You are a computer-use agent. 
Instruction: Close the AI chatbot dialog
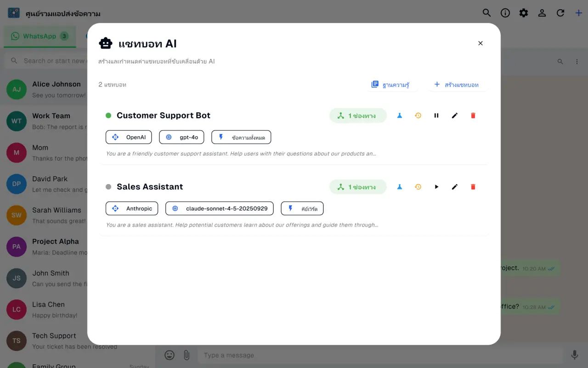(x=481, y=43)
